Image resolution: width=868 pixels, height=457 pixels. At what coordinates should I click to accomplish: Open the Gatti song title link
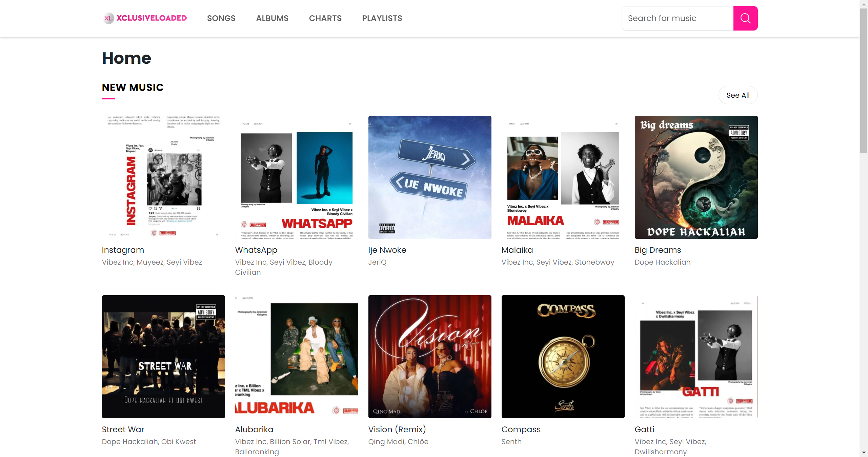pyautogui.click(x=644, y=430)
